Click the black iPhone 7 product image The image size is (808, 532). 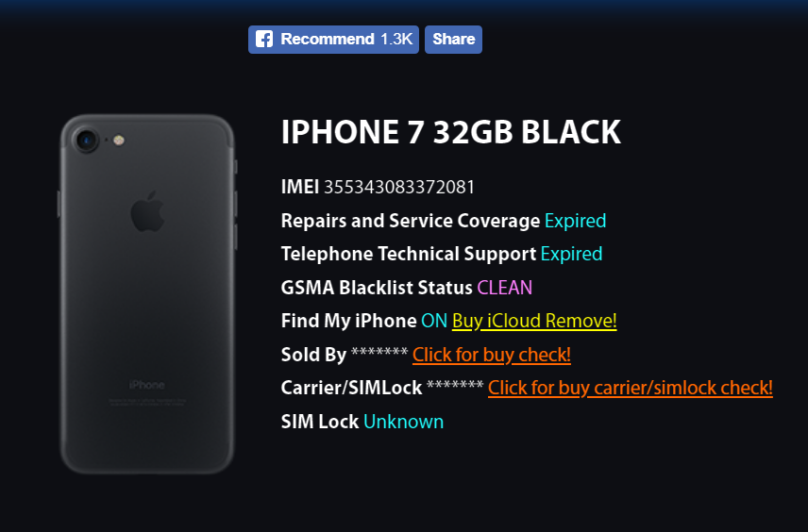pos(147,294)
